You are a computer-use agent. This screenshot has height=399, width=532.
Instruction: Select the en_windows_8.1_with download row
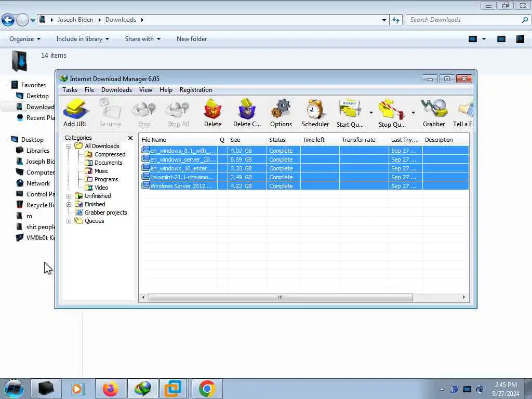click(304, 151)
